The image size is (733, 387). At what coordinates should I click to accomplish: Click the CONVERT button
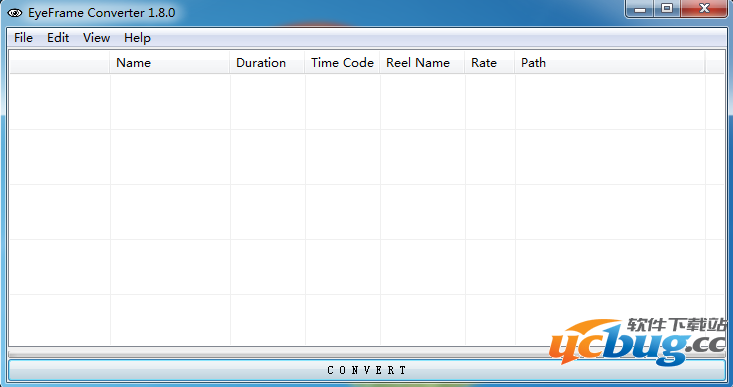pyautogui.click(x=367, y=370)
